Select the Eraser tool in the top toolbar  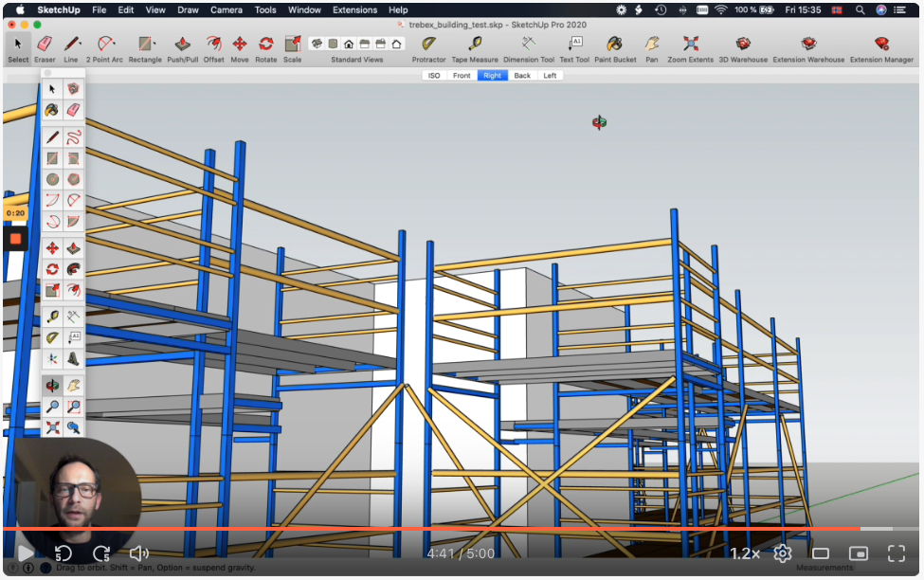tap(45, 48)
